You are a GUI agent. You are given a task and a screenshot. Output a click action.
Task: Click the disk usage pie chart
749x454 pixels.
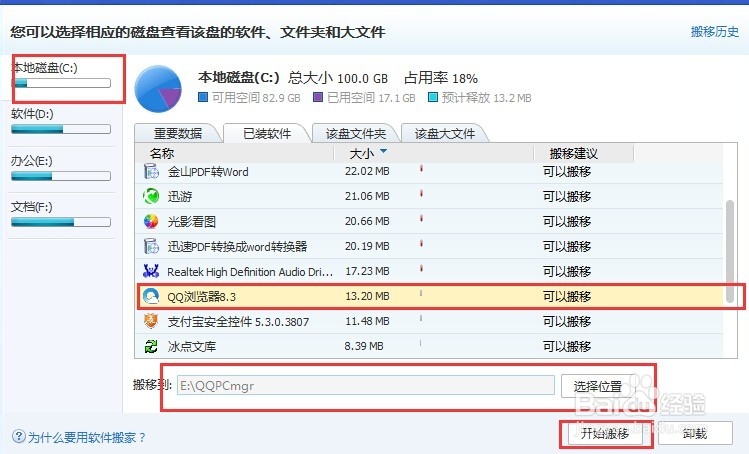click(x=158, y=89)
